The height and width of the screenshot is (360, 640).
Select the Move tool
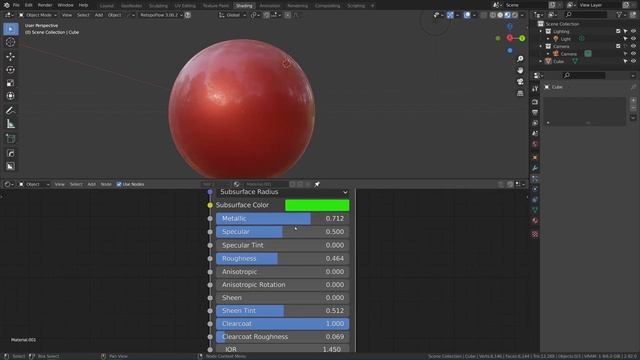point(11,56)
